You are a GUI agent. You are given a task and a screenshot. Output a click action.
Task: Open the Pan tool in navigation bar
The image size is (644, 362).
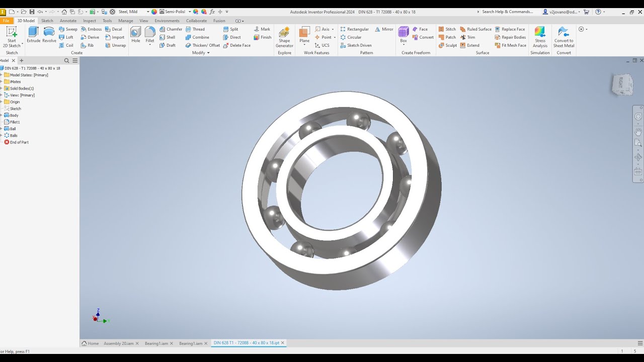coord(638,132)
